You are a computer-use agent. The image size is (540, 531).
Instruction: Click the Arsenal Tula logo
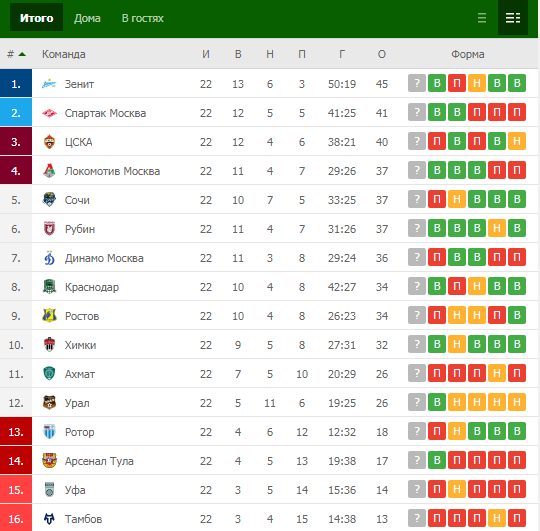tap(49, 461)
